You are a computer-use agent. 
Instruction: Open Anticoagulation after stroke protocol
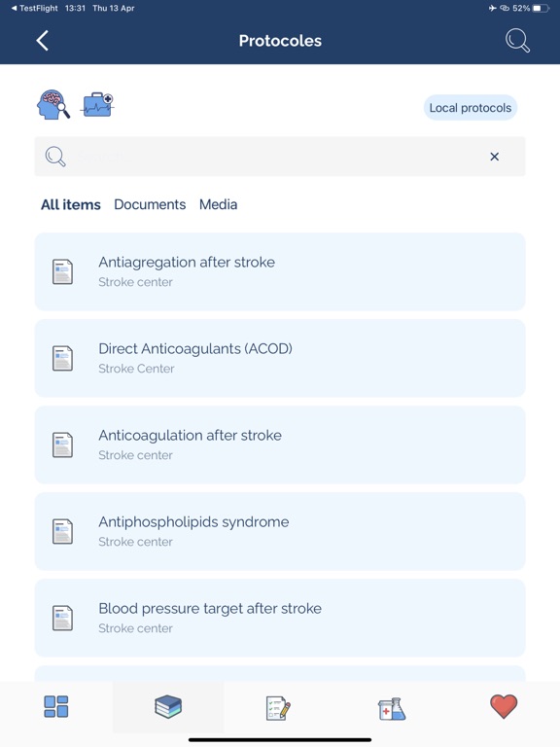280,445
